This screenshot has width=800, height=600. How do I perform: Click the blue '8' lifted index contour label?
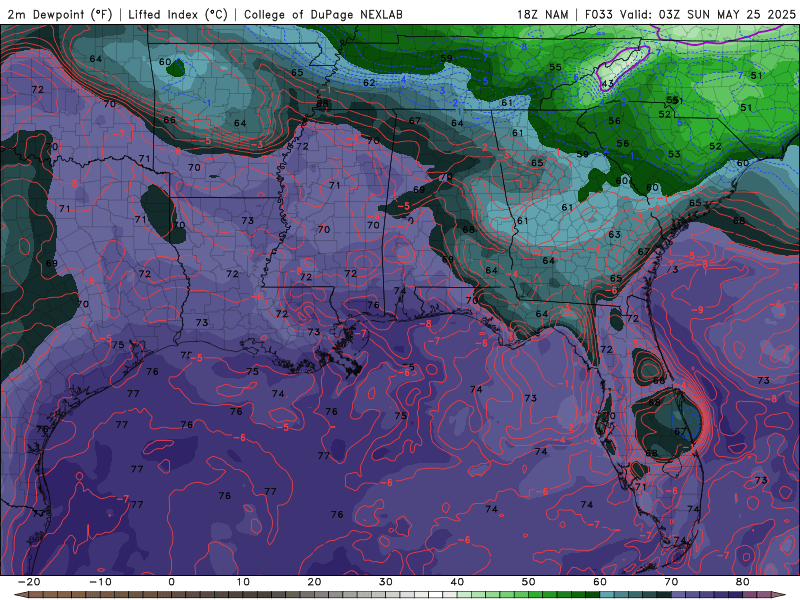pyautogui.click(x=524, y=47)
